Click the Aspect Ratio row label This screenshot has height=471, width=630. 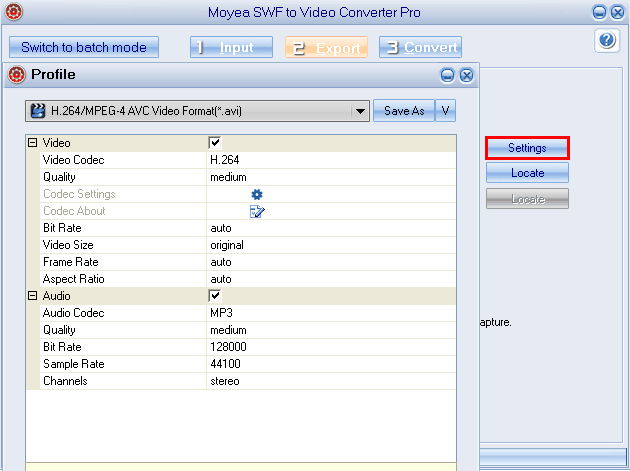74,279
